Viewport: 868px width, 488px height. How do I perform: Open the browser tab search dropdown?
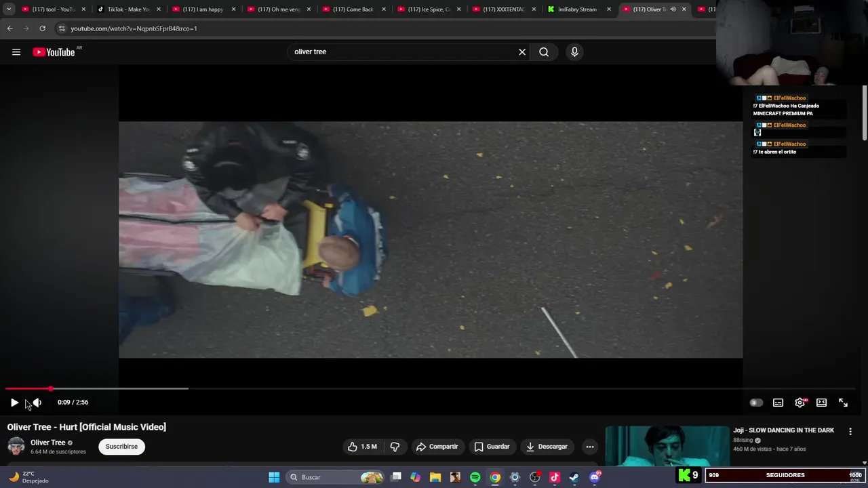[9, 9]
